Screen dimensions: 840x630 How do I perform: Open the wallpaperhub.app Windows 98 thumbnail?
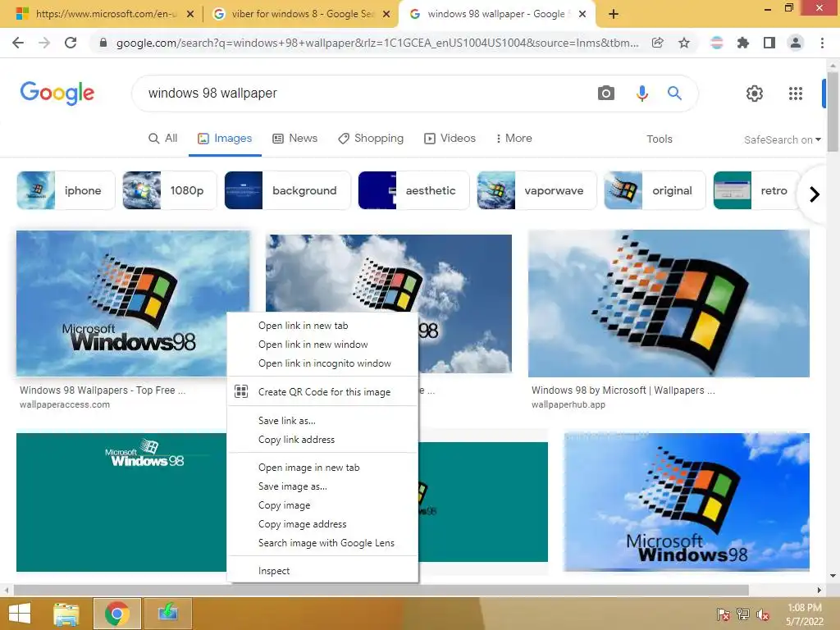(669, 304)
